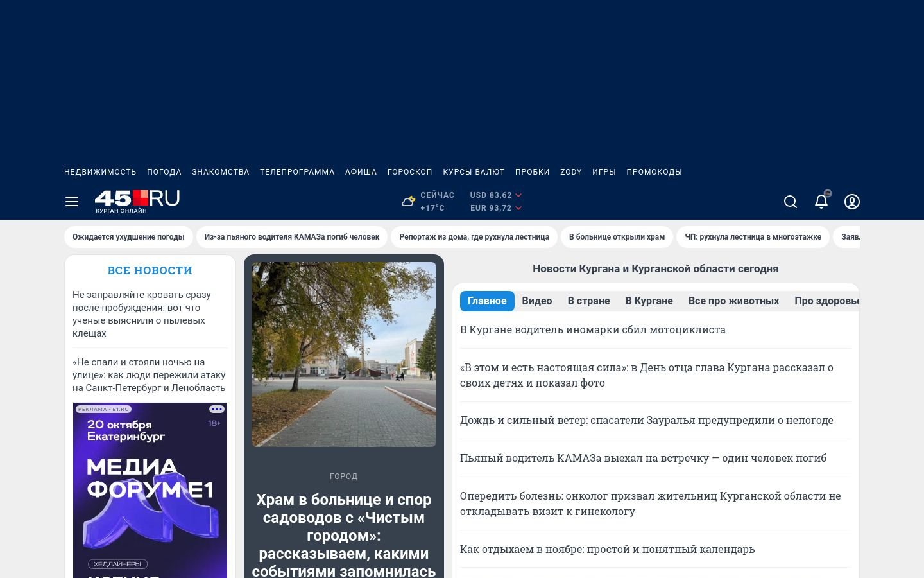This screenshot has height=578, width=924.
Task: Open the Телепрограмма menu item
Action: point(297,172)
